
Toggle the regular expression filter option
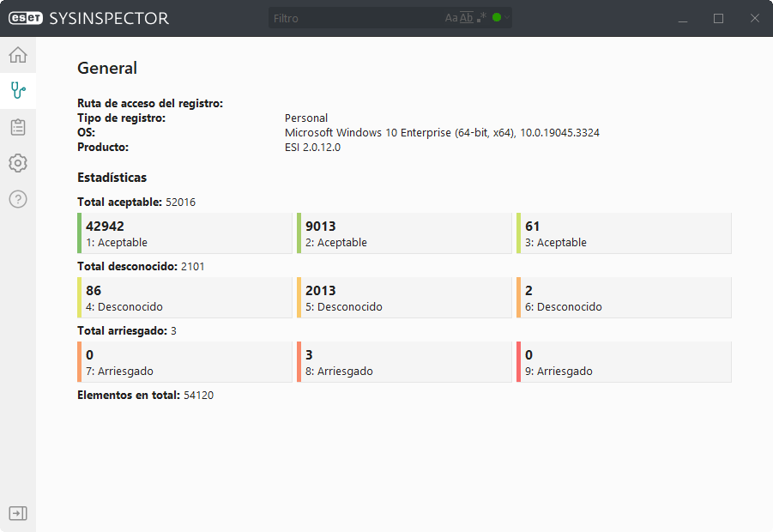click(481, 18)
